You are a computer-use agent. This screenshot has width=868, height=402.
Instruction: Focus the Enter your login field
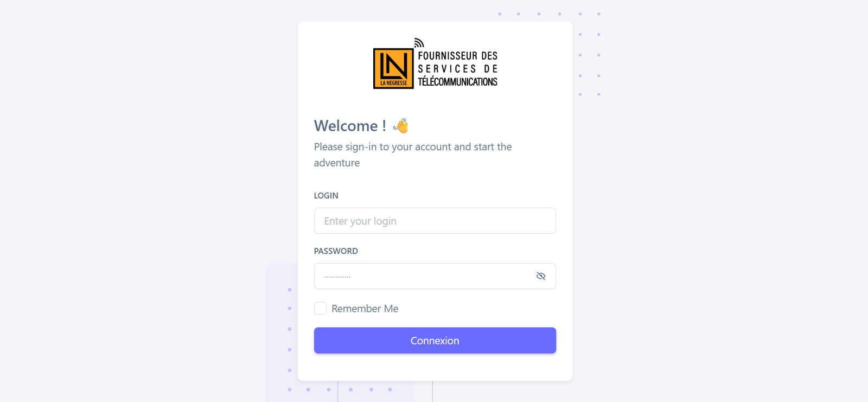click(435, 221)
